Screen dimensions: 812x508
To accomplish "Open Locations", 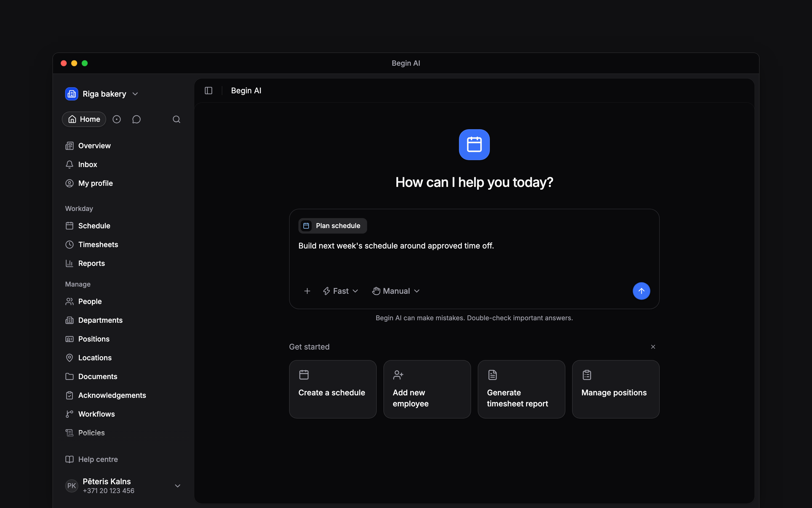I will (88, 358).
